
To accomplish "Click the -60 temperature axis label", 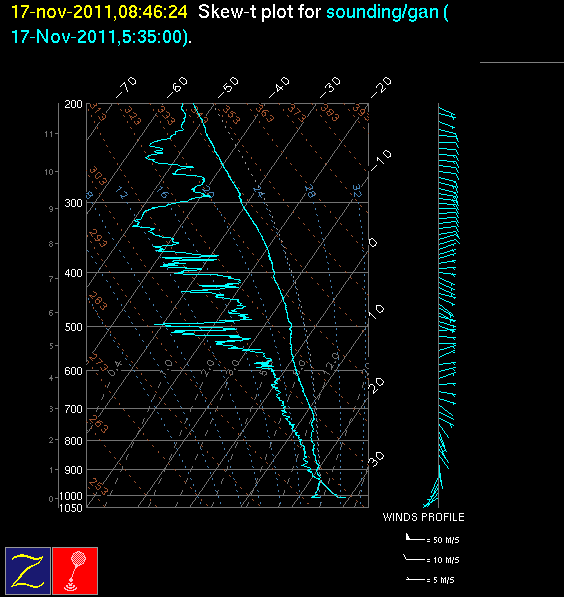I will click(177, 87).
